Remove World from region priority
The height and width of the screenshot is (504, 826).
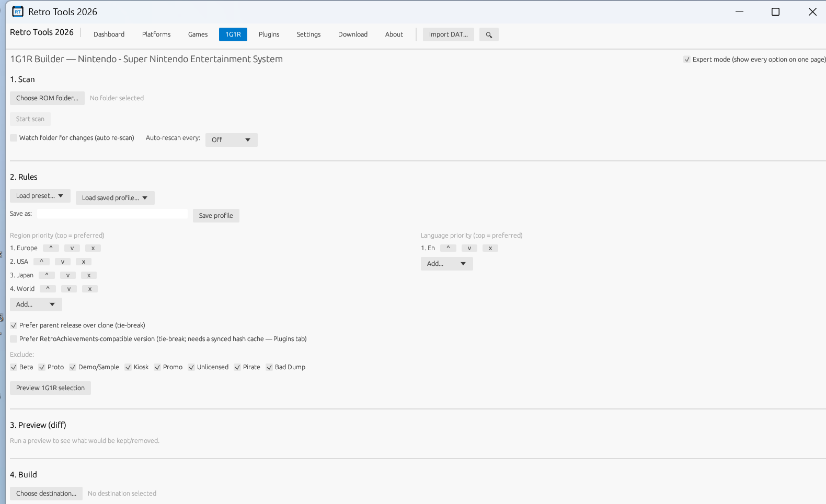coord(90,289)
